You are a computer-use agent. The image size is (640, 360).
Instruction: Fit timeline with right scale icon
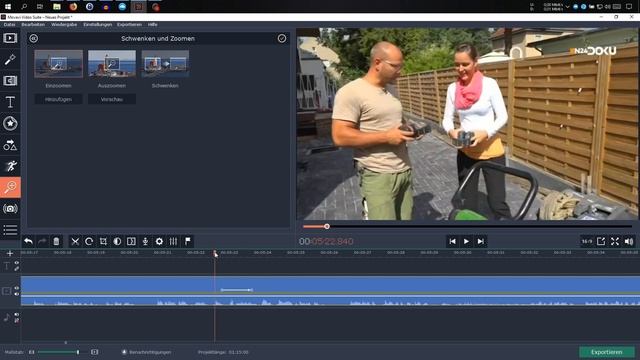coord(94,352)
